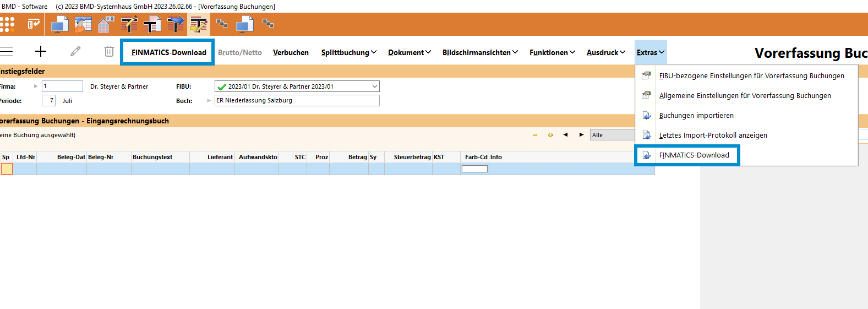Click the pencil edit icon
868x309 pixels.
pos(75,51)
